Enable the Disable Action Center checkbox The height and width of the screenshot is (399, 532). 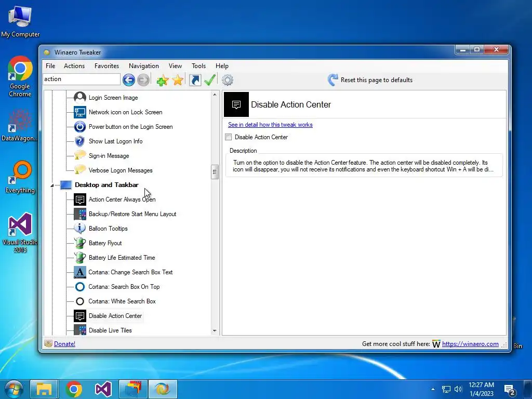click(229, 137)
